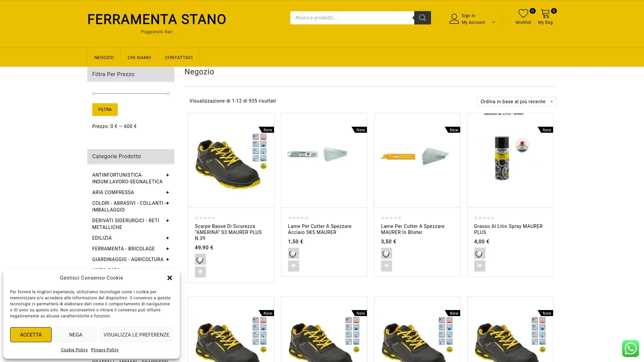Open the CHI SIAMO menu item

click(139, 57)
